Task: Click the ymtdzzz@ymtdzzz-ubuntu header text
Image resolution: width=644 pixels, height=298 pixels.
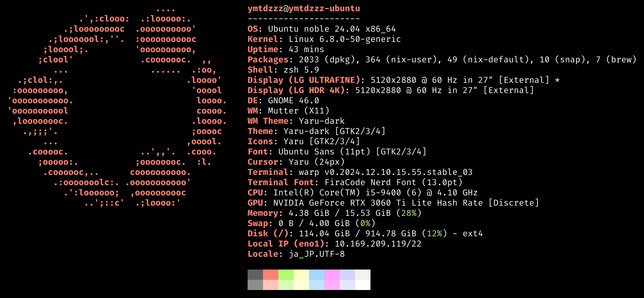Action: [304, 9]
